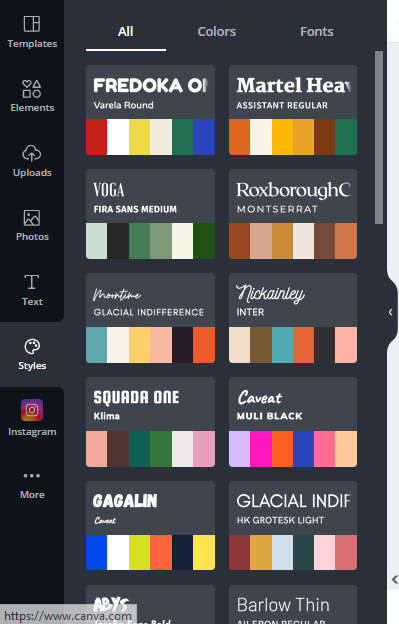
Task: Select the Gagalin Caveat style card
Action: pyautogui.click(x=150, y=526)
